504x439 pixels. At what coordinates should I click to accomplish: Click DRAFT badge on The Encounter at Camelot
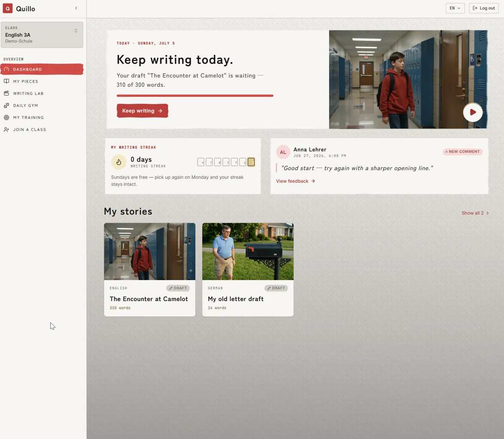tap(178, 288)
